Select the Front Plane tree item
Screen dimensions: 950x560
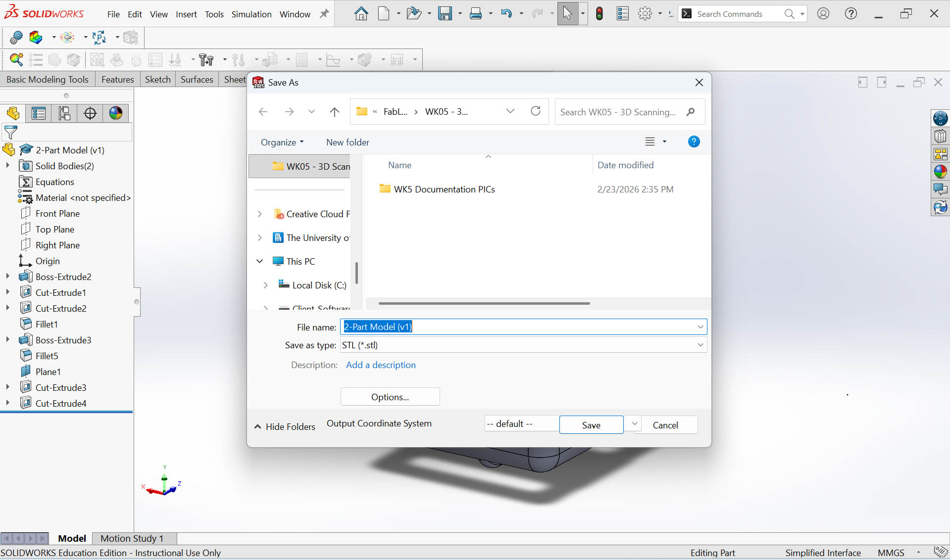(x=57, y=213)
